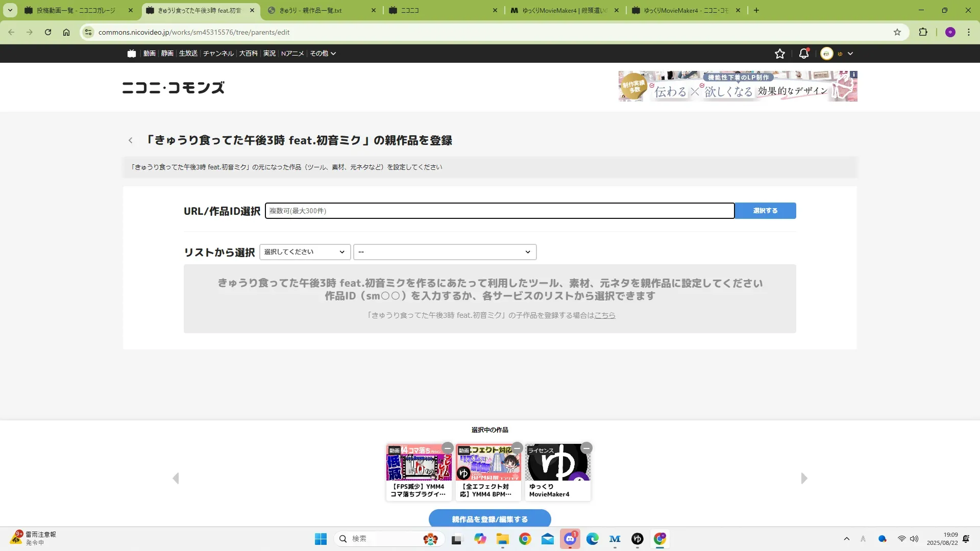Focus the URL/作品ID input field
This screenshot has width=980, height=551.
499,211
